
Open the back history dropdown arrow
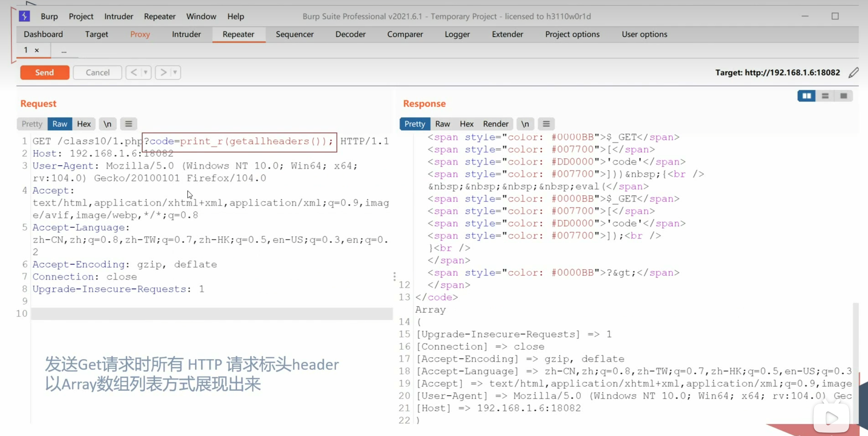146,73
